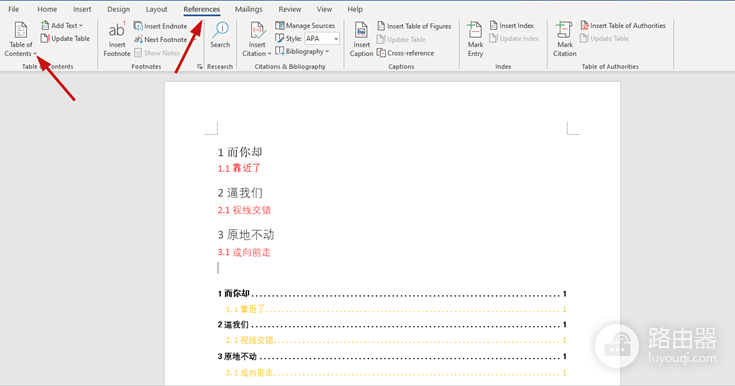Switch to the Layout tab
This screenshot has width=735, height=386.
(156, 9)
